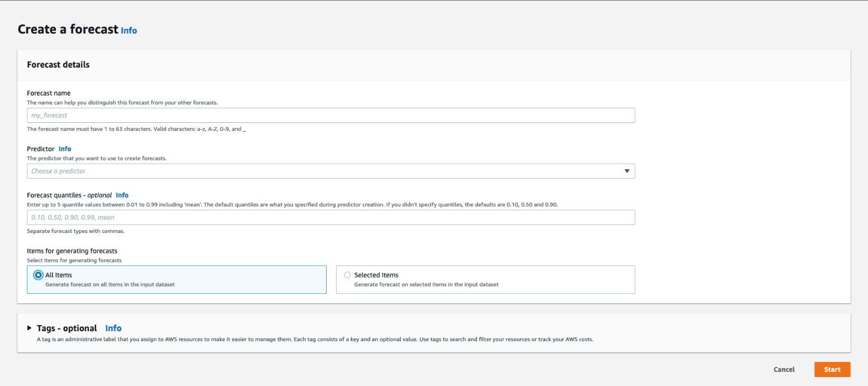
Task: Click the 'Selected Items' option label text
Action: coord(376,275)
